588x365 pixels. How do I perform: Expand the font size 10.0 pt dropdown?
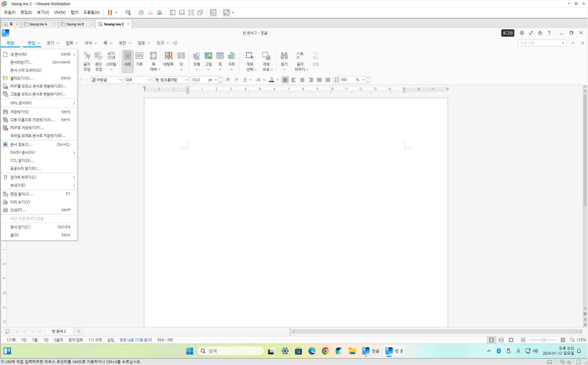[215, 80]
